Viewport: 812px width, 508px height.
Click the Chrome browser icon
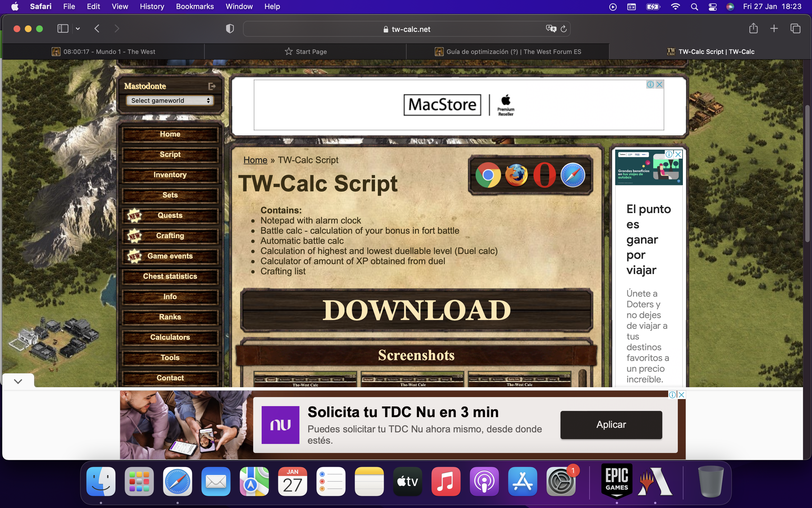(x=488, y=175)
